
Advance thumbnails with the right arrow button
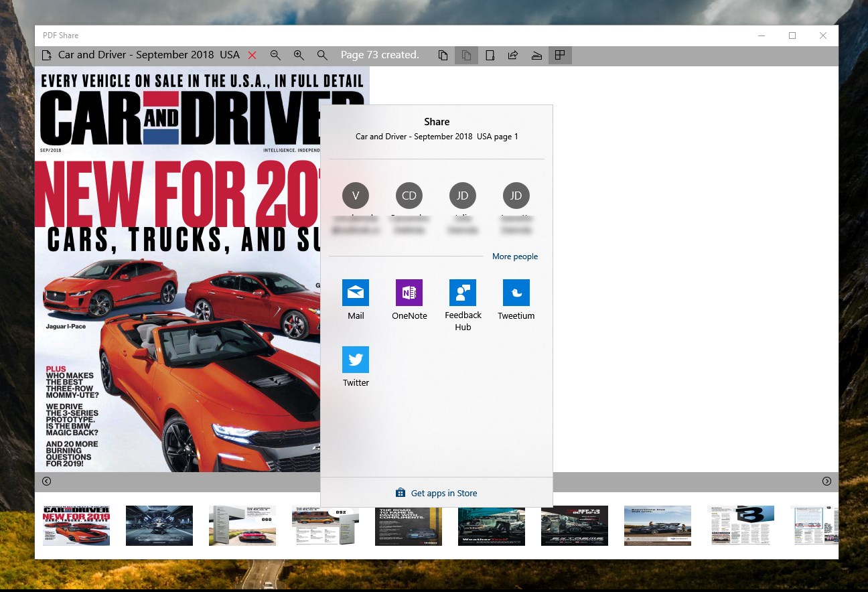[827, 482]
